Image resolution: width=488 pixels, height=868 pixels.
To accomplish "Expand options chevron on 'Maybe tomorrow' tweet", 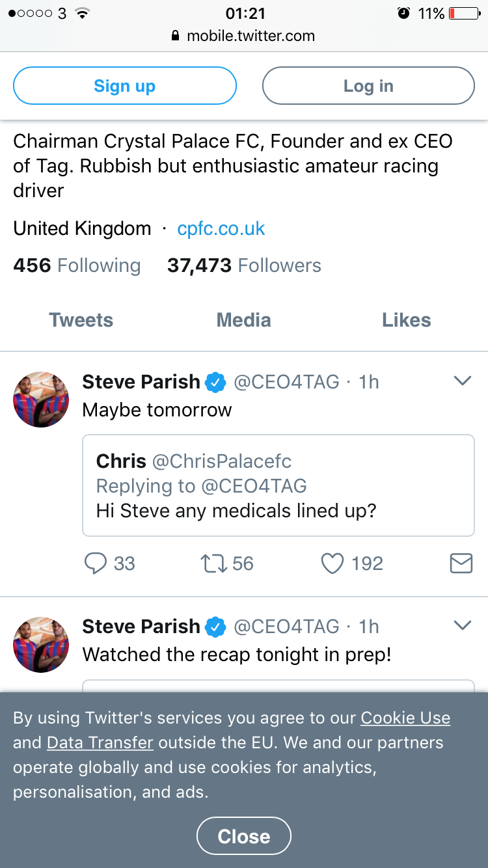I will 462,381.
